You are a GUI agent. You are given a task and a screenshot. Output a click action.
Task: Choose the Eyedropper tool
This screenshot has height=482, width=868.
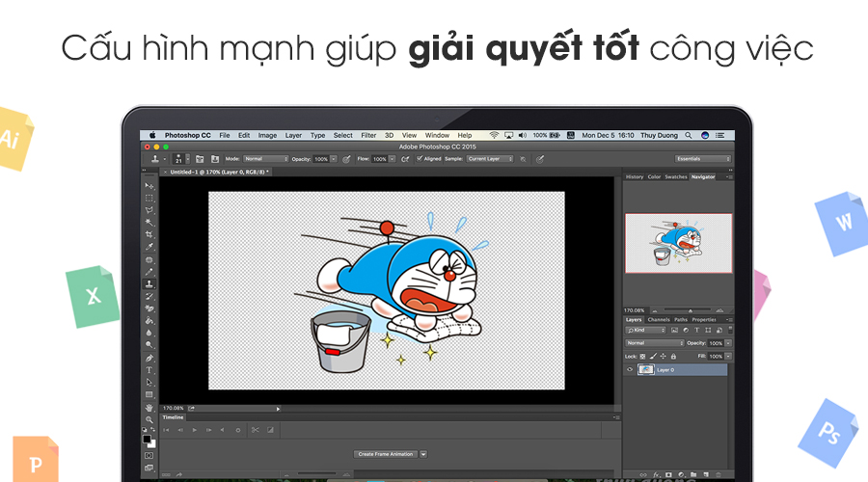pos(149,247)
